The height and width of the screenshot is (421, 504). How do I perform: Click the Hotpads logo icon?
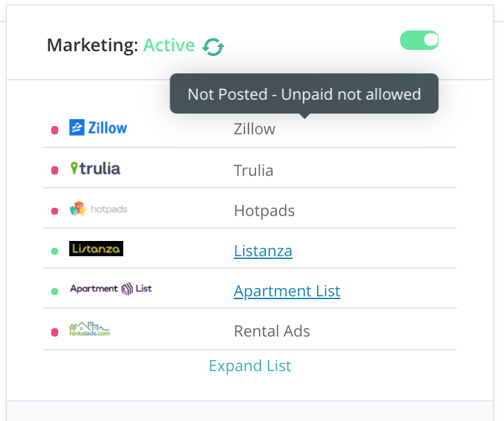click(x=98, y=208)
